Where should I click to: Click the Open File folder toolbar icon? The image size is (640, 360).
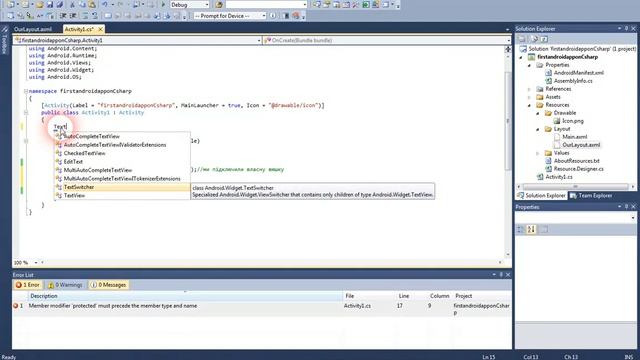point(40,5)
